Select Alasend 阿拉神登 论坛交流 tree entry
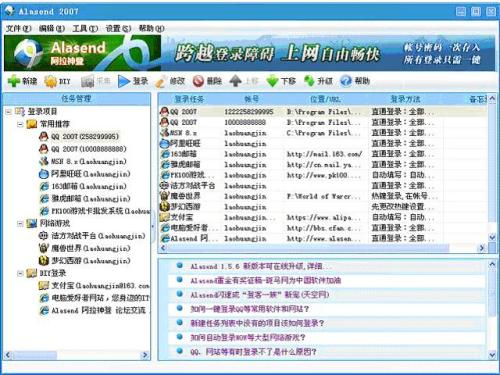The height and width of the screenshot is (375, 500). tap(98, 311)
